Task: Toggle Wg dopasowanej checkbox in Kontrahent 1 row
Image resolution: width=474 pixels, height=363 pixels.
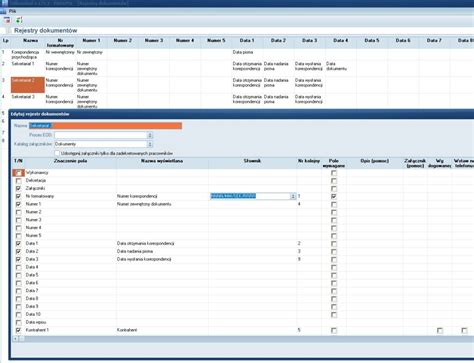Action: coord(440,330)
